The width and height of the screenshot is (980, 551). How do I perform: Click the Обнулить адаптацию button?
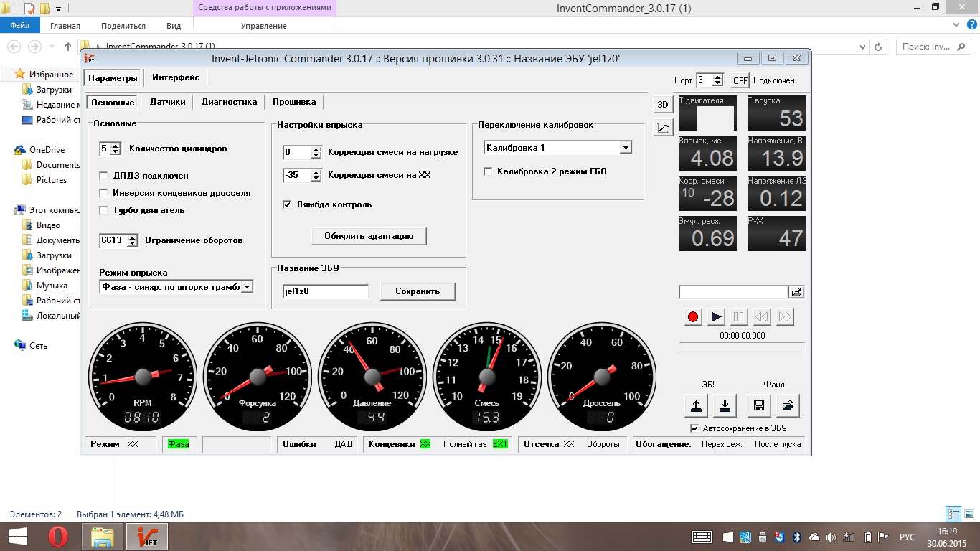[x=369, y=236]
